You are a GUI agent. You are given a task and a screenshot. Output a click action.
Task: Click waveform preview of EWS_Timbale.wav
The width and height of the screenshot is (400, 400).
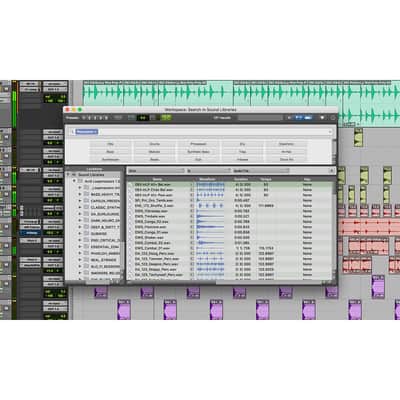(x=211, y=216)
